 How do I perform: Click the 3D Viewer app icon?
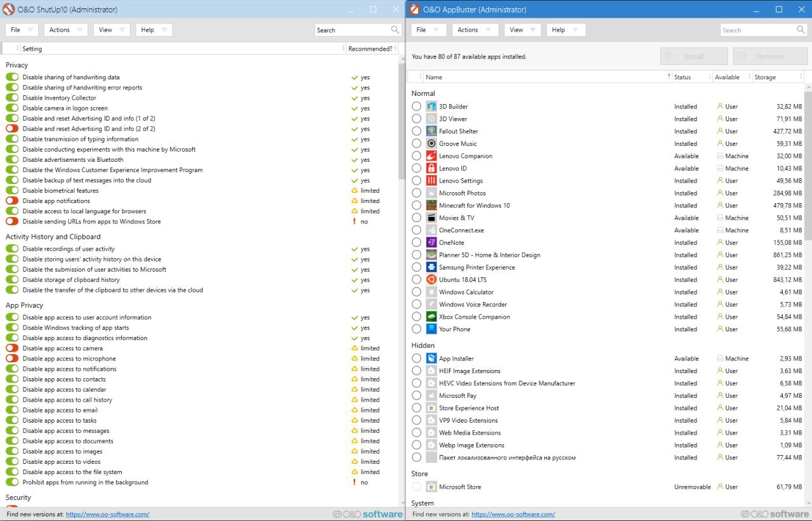tap(431, 119)
